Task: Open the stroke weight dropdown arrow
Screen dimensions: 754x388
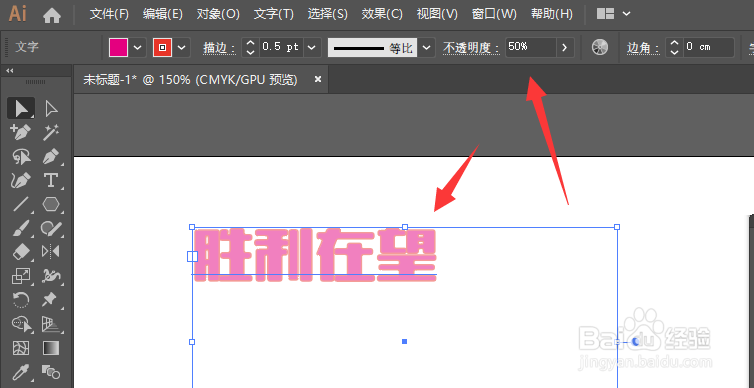Action: coord(312,47)
